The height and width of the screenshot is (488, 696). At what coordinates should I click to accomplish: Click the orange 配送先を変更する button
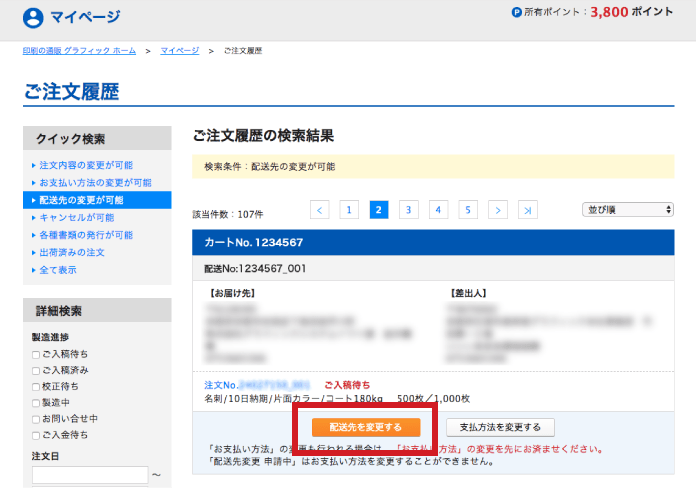click(x=365, y=427)
